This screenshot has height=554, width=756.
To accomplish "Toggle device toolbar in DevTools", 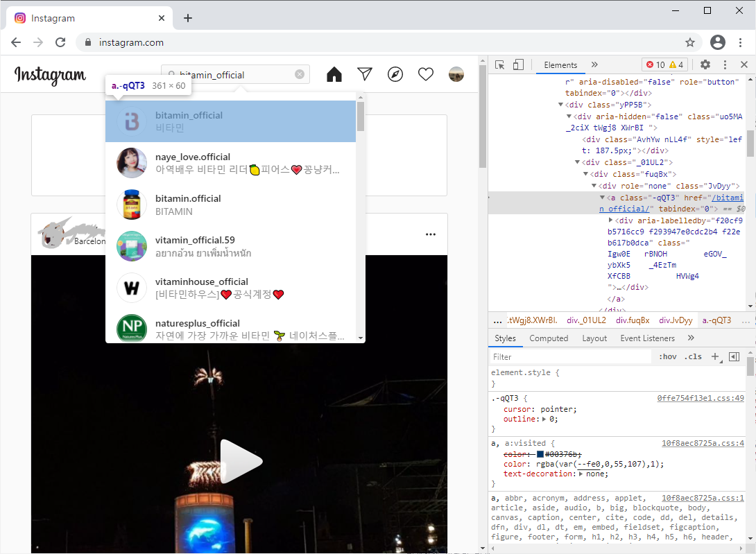I will click(x=518, y=64).
